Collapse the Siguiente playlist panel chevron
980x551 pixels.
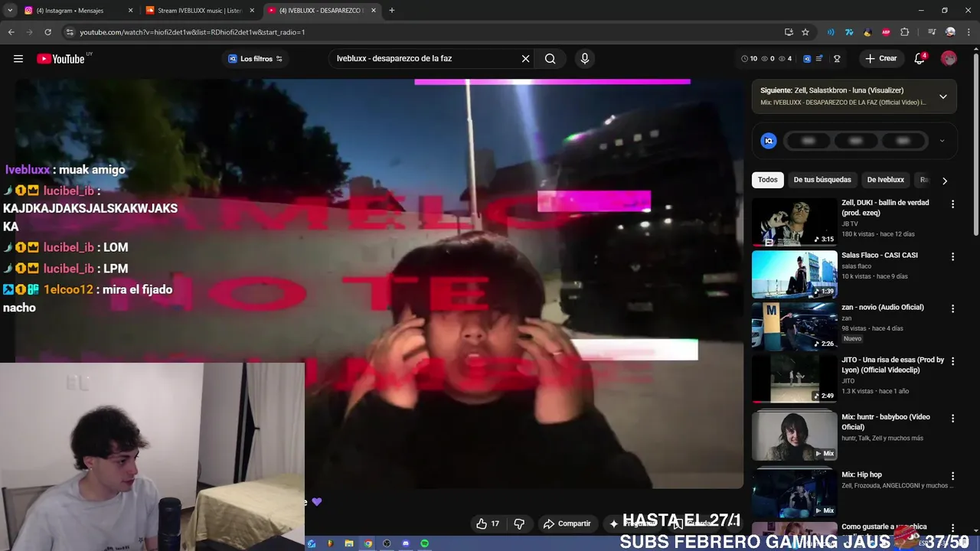coord(943,96)
